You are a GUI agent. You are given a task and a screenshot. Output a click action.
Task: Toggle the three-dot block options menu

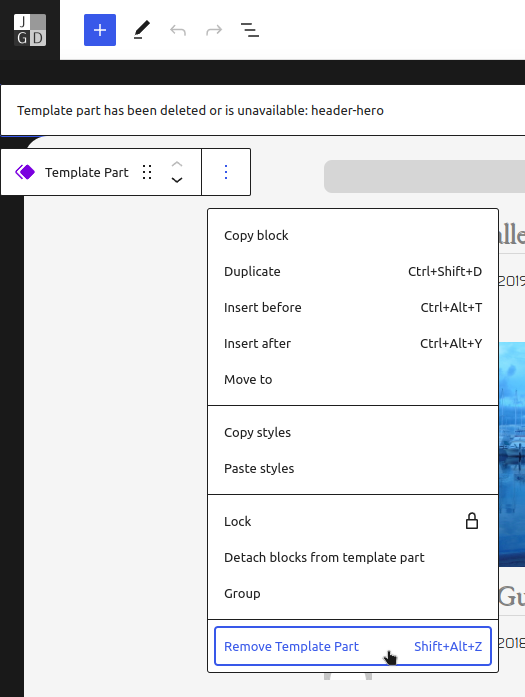[226, 172]
